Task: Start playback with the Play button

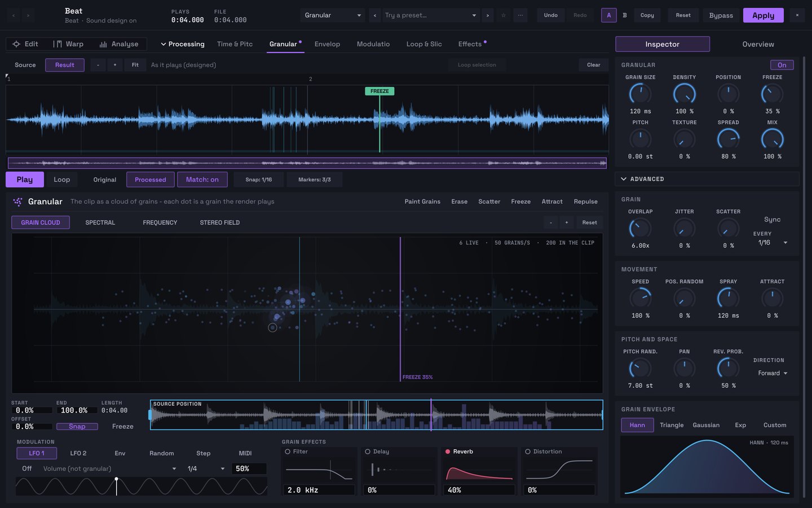Action: (24, 179)
